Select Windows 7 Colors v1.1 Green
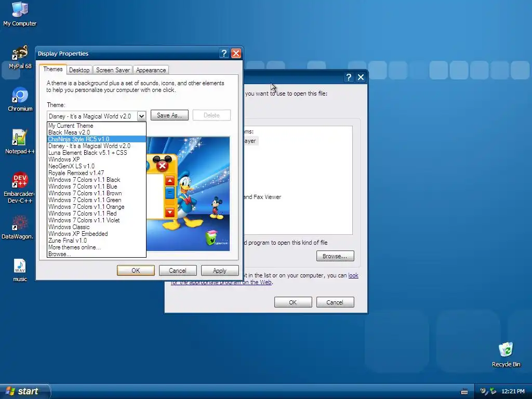The width and height of the screenshot is (532, 399). pos(96,200)
